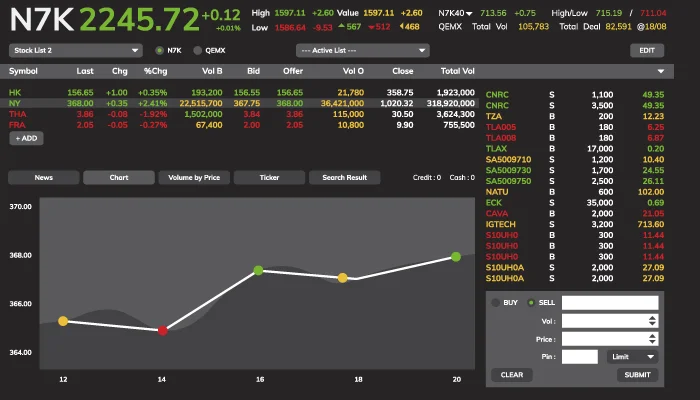Viewport: 700px width, 400px height.
Task: Click the green chart point at 20
Action: [456, 257]
